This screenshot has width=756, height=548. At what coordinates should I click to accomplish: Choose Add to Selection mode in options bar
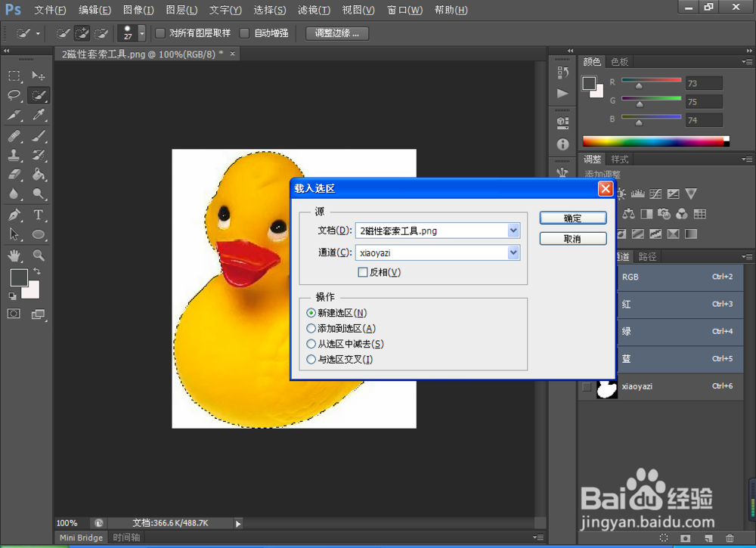tap(82, 33)
